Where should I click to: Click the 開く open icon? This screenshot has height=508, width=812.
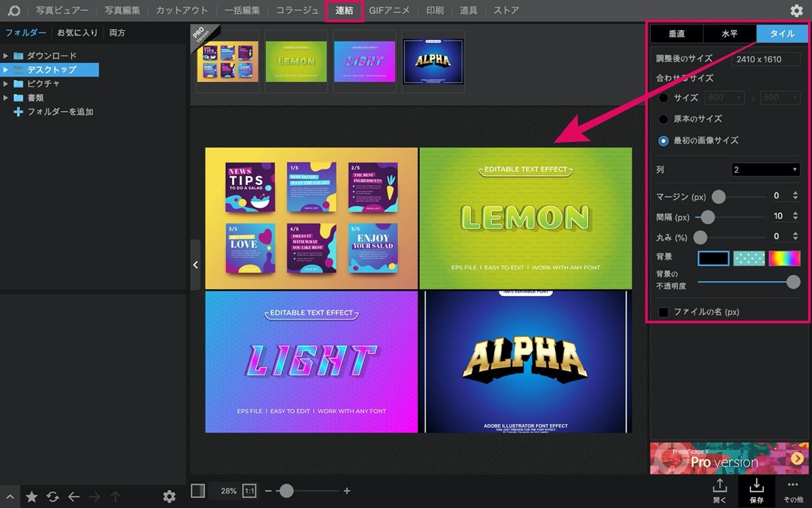(x=719, y=490)
